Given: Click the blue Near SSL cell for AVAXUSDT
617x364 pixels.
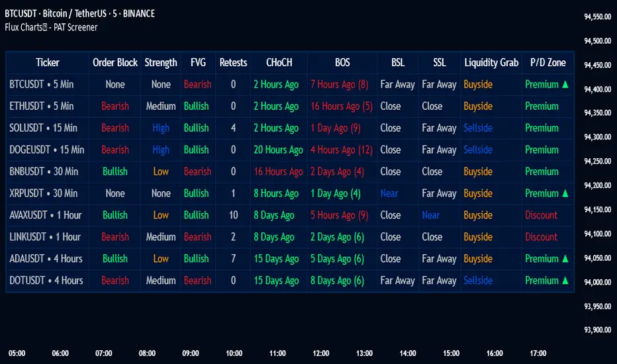Looking at the screenshot, I should click(431, 215).
